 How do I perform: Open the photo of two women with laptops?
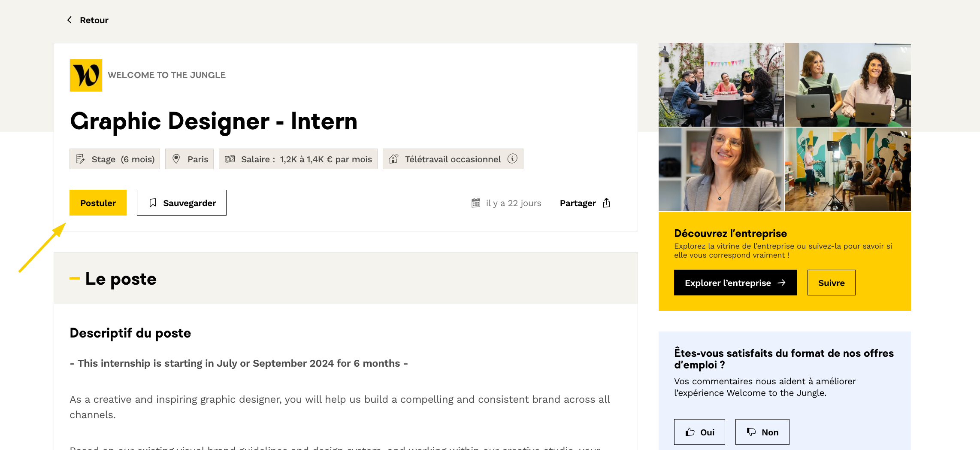pos(848,85)
